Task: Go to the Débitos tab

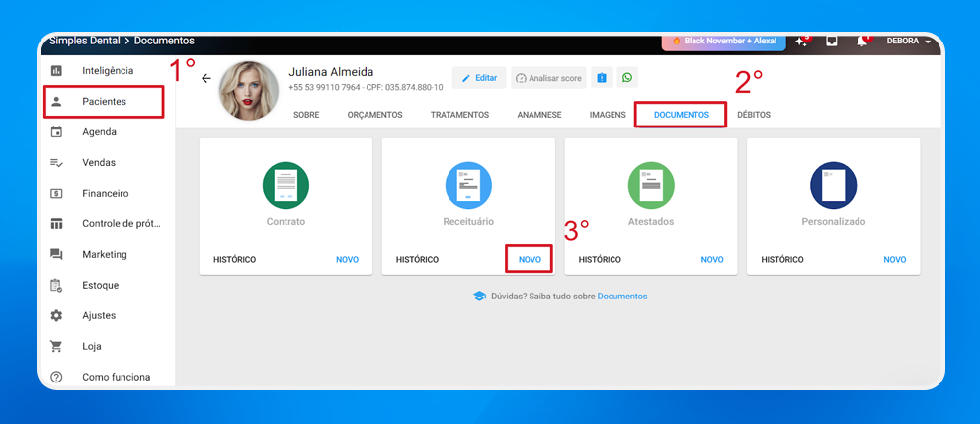Action: (754, 115)
